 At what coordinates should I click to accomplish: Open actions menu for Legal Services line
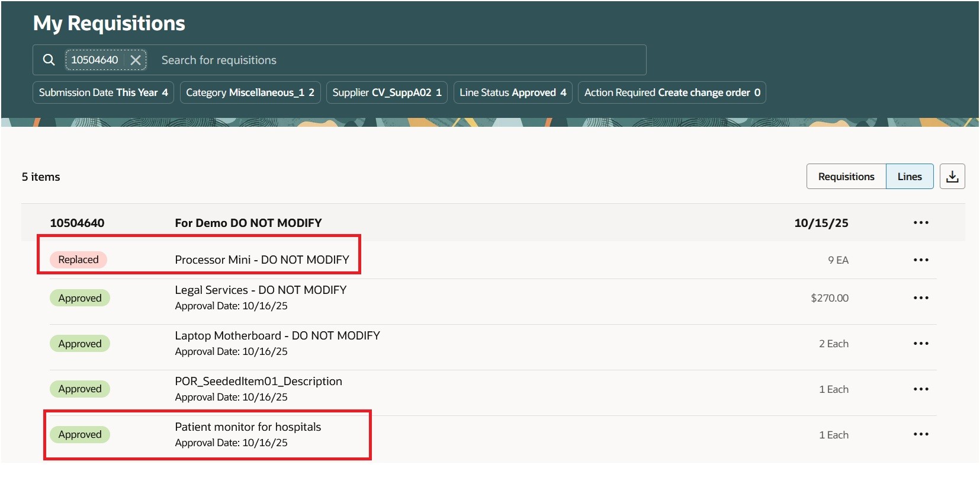921,298
